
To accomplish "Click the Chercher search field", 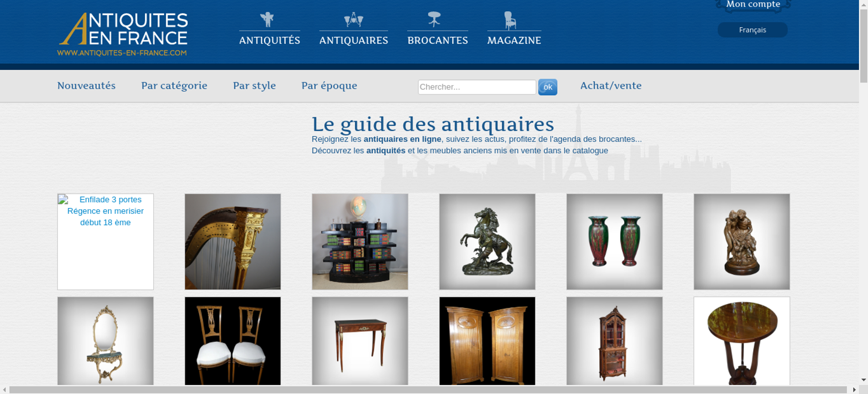I will [477, 87].
